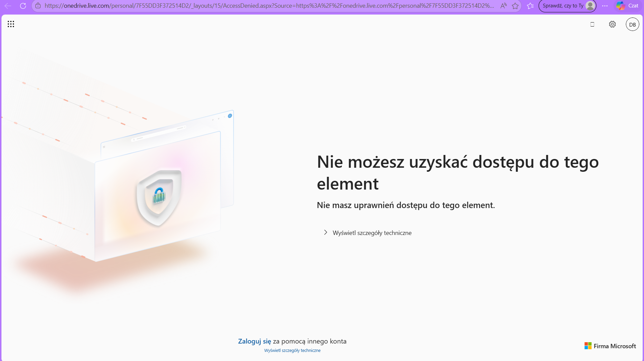This screenshot has width=644, height=361.
Task: Open Copilot Czat sidebar
Action: coord(628,6)
